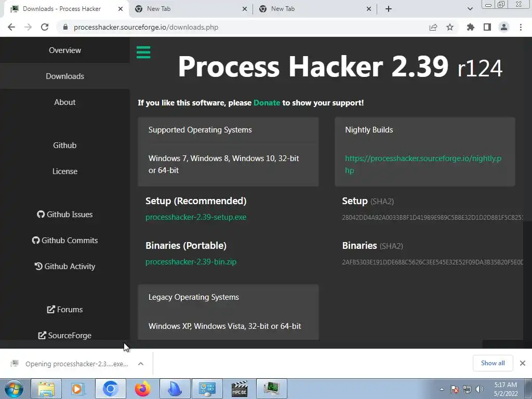Click the Action Center flag tray icon

click(x=455, y=389)
